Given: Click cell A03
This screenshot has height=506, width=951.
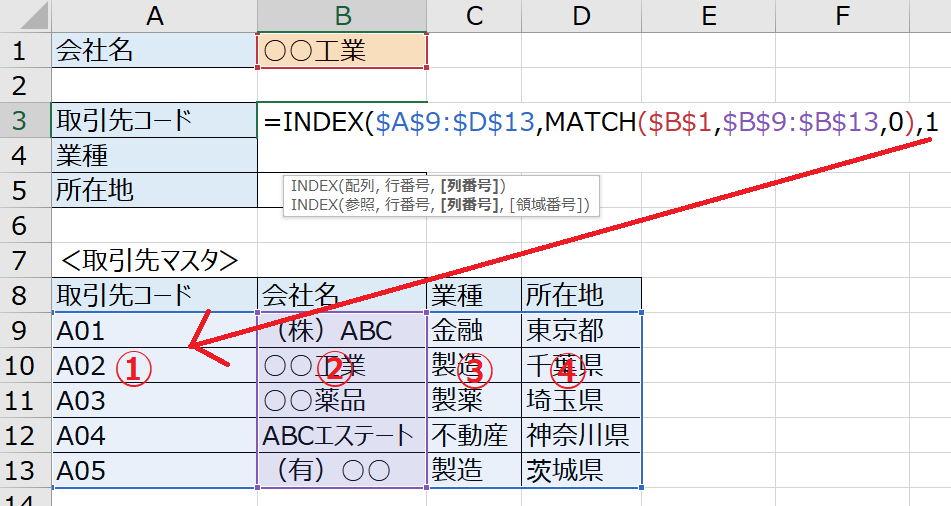Looking at the screenshot, I should click(x=155, y=400).
